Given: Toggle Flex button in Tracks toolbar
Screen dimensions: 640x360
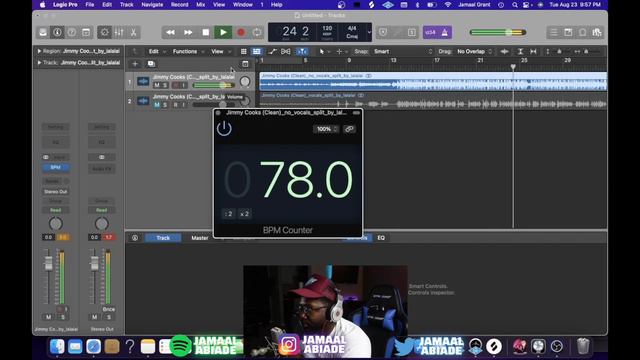Looking at the screenshot, I should pyautogui.click(x=286, y=51).
